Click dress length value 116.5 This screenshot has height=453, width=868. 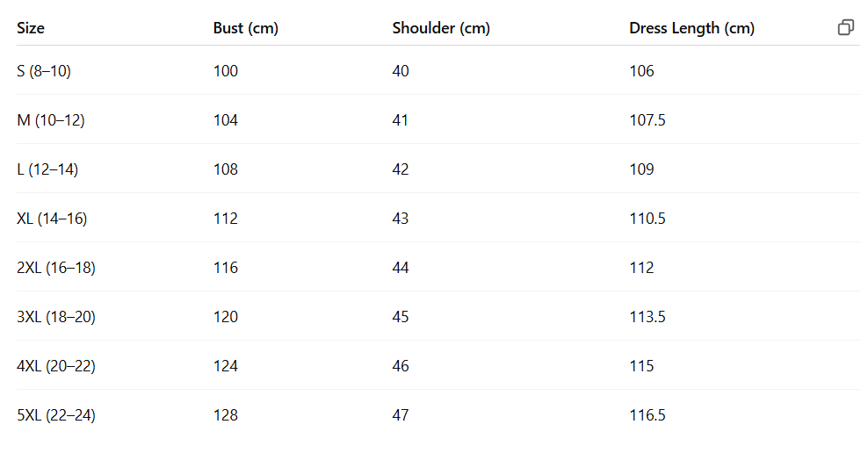pyautogui.click(x=647, y=415)
